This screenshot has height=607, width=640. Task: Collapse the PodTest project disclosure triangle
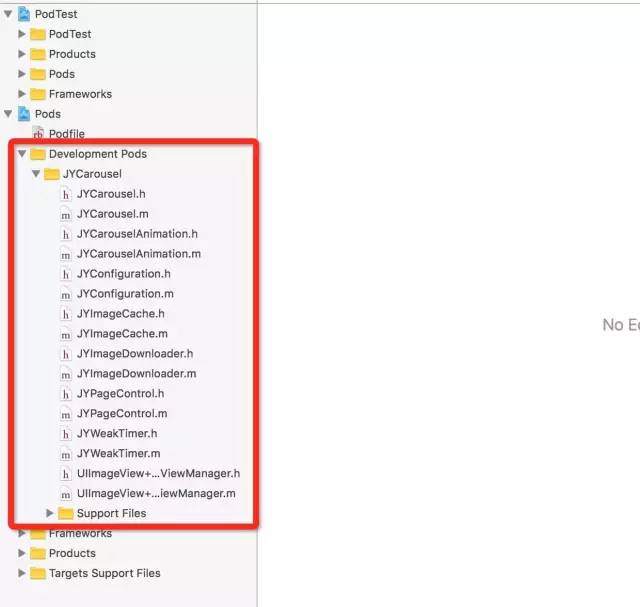pyautogui.click(x=8, y=14)
